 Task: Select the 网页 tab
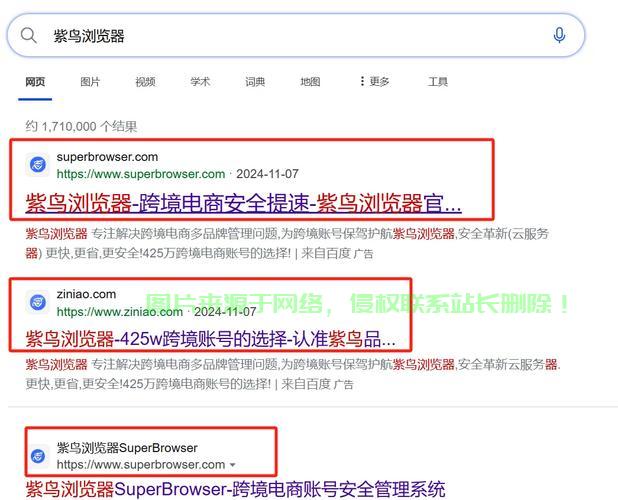click(x=35, y=82)
